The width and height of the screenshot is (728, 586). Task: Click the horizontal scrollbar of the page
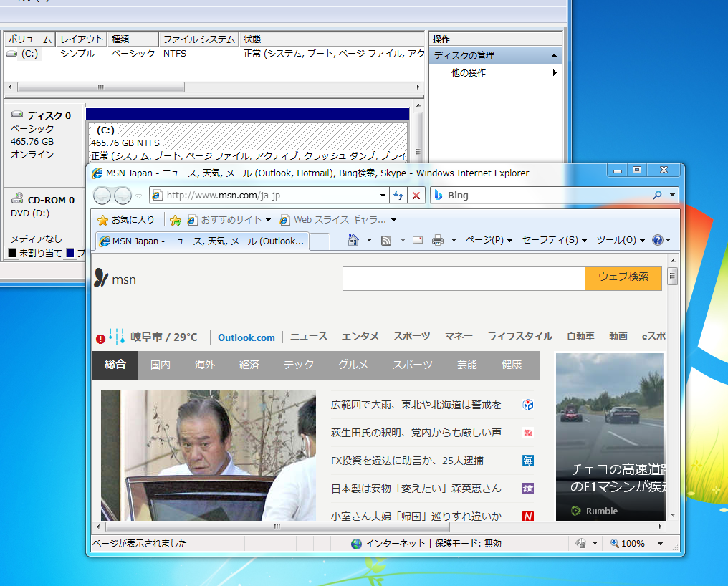(x=276, y=527)
